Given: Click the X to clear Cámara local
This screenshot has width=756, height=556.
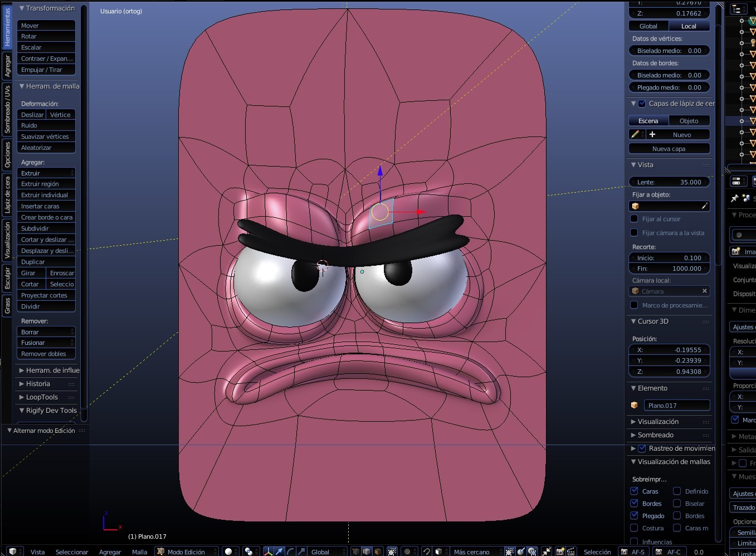Looking at the screenshot, I should 704,291.
